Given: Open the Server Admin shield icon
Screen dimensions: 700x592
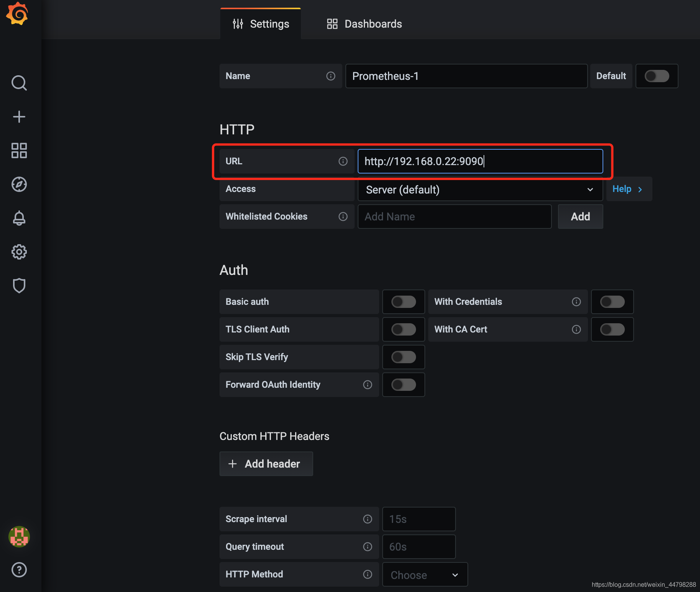Looking at the screenshot, I should tap(19, 286).
